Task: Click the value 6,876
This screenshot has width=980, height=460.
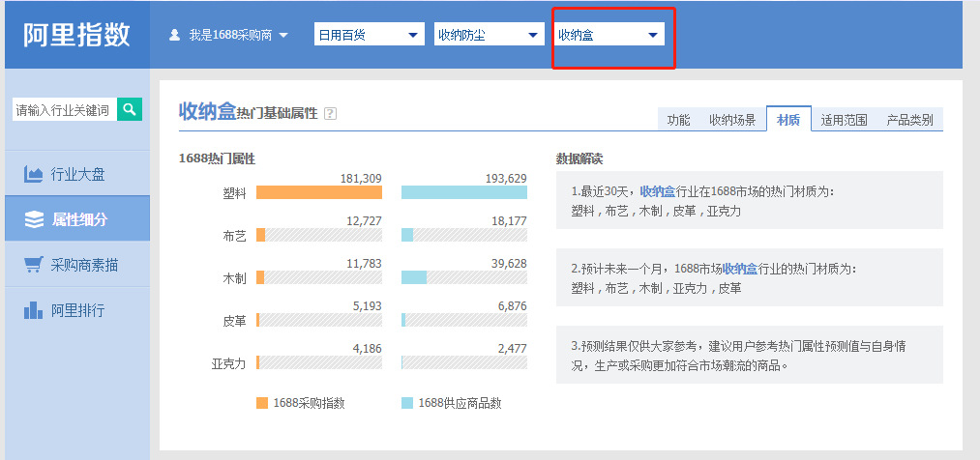Action: [x=512, y=305]
